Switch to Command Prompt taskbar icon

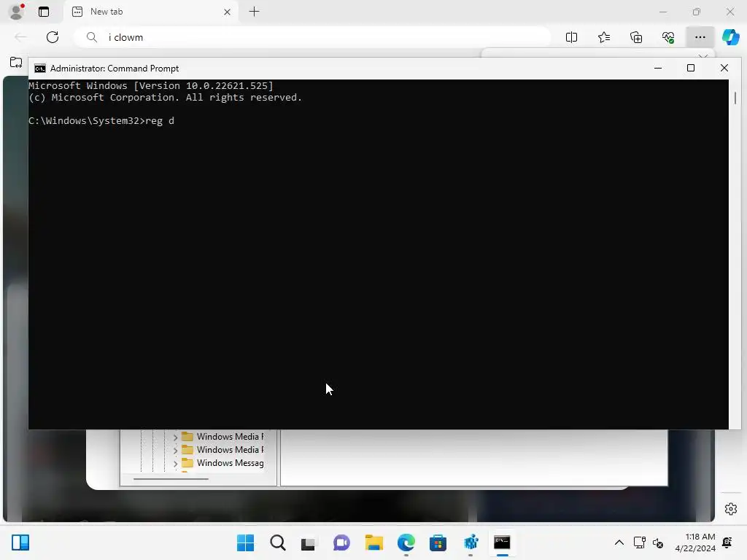click(502, 542)
